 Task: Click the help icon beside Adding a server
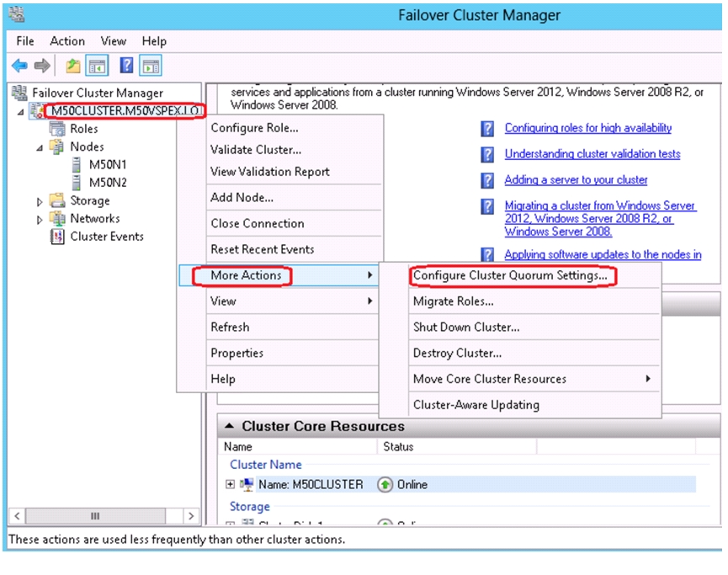pos(487,180)
